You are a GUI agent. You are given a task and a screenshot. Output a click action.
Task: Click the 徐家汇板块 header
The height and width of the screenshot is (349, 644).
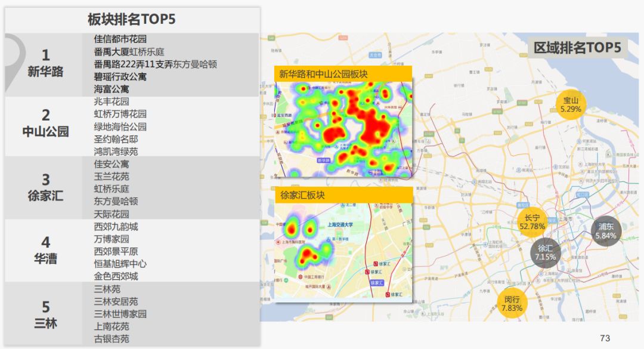pyautogui.click(x=343, y=195)
